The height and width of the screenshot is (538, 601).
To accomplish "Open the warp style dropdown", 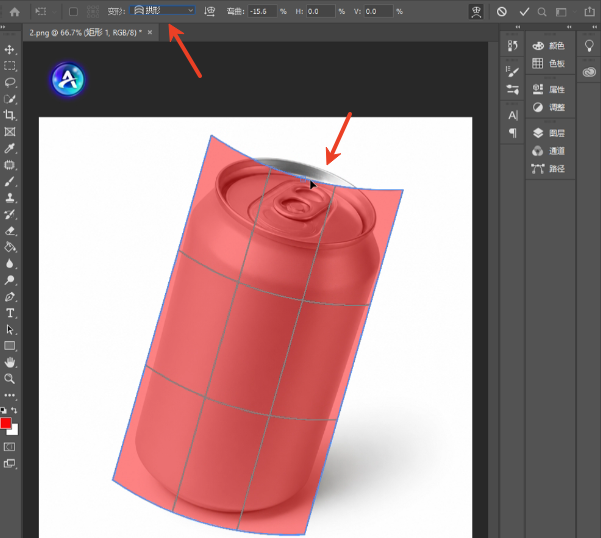I will pos(163,11).
